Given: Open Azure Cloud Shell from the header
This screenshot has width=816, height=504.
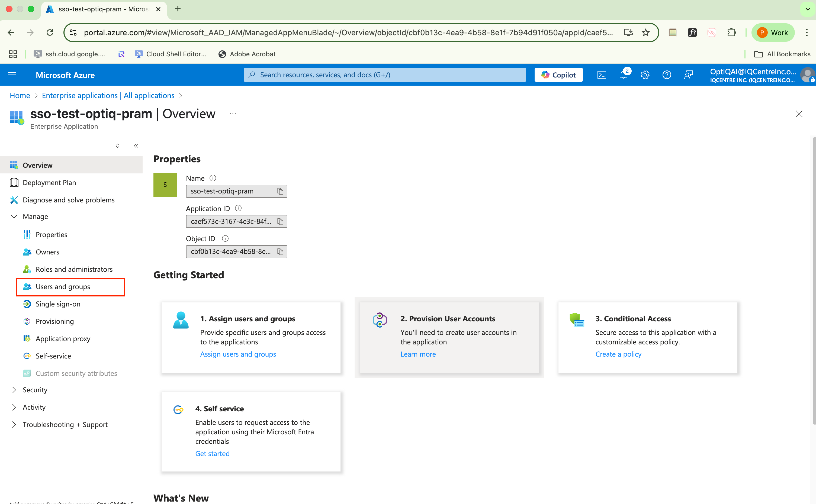Looking at the screenshot, I should click(602, 75).
